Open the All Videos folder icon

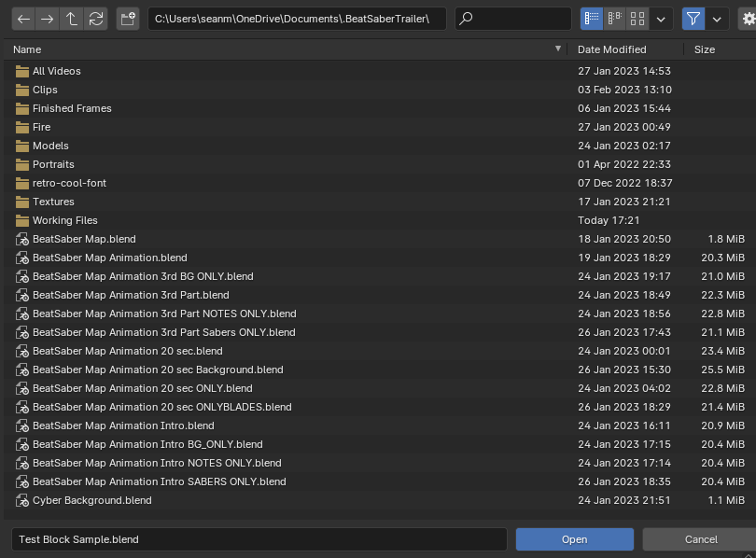tap(22, 71)
